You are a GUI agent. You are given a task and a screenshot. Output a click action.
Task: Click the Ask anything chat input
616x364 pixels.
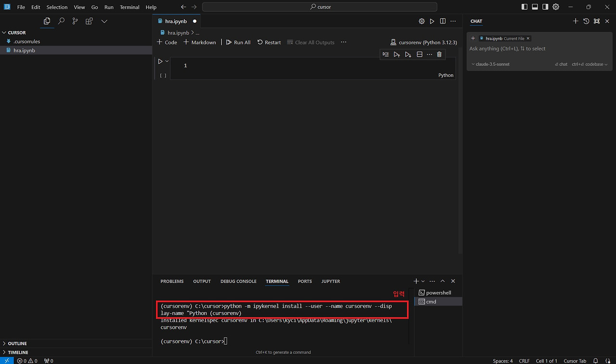pyautogui.click(x=539, y=49)
